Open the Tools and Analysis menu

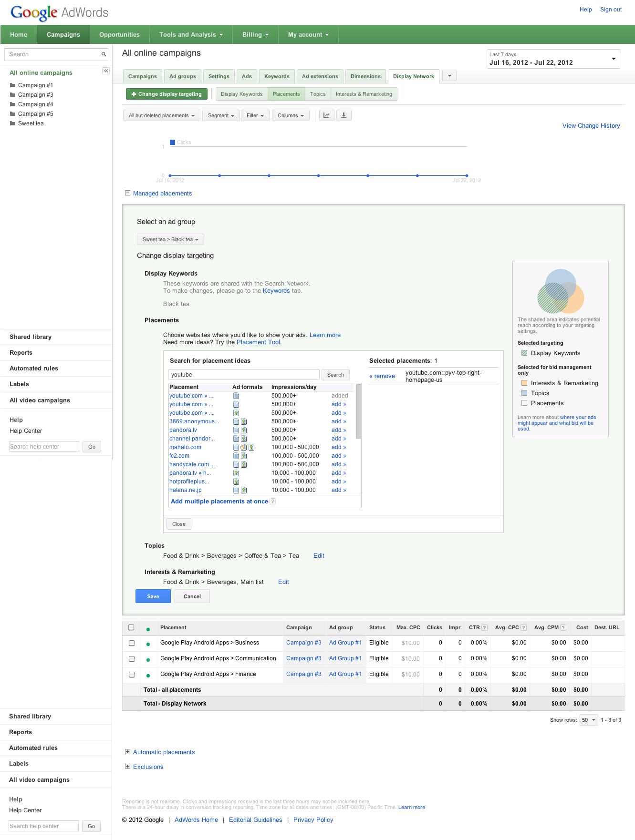(x=191, y=35)
